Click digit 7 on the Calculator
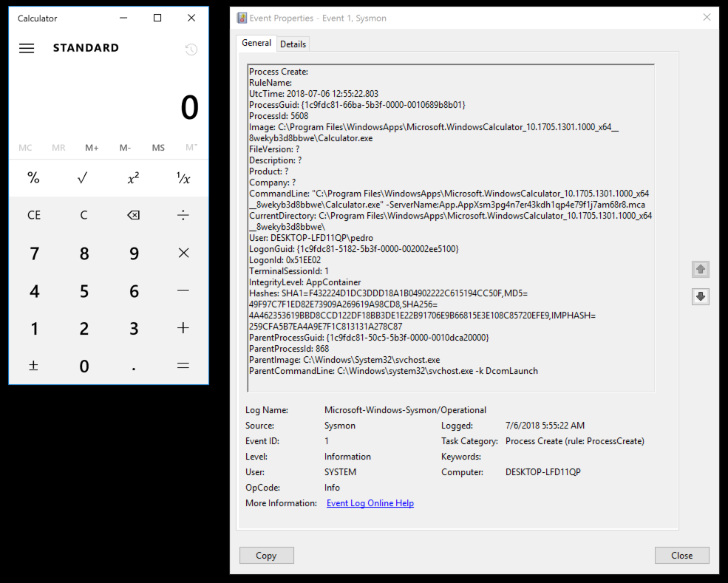The width and height of the screenshot is (728, 583). pos(34,253)
